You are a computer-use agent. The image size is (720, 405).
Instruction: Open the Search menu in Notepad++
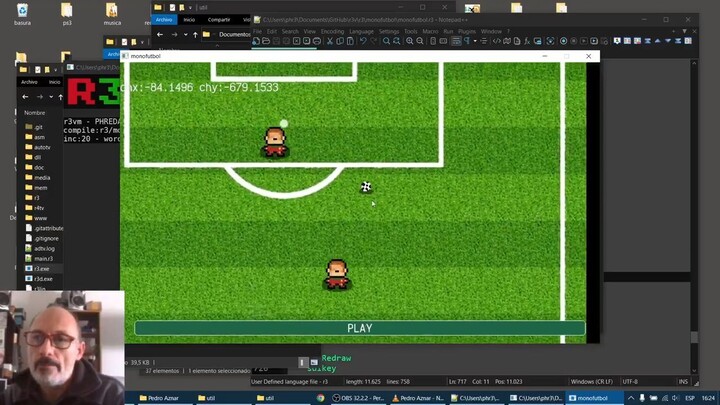click(290, 31)
